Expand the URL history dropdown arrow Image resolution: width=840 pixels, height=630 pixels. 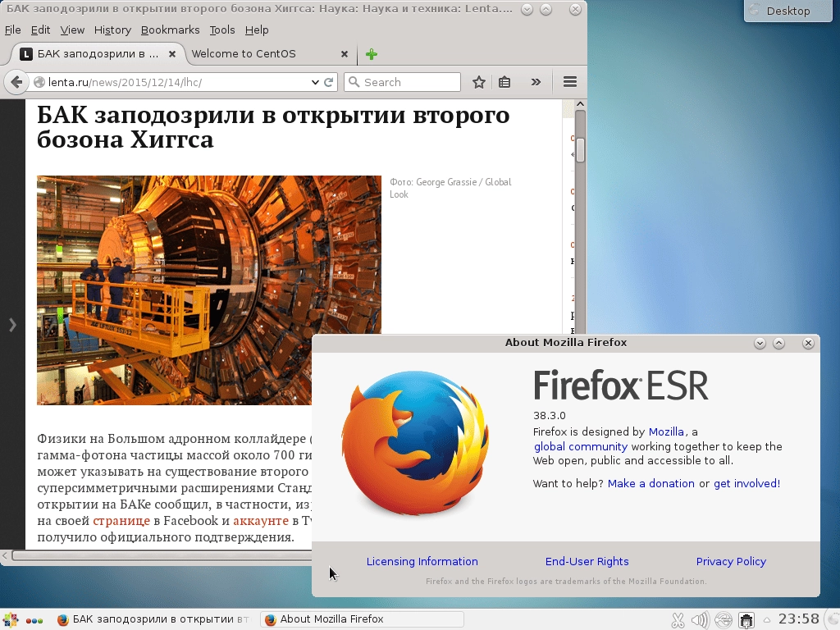click(x=315, y=82)
